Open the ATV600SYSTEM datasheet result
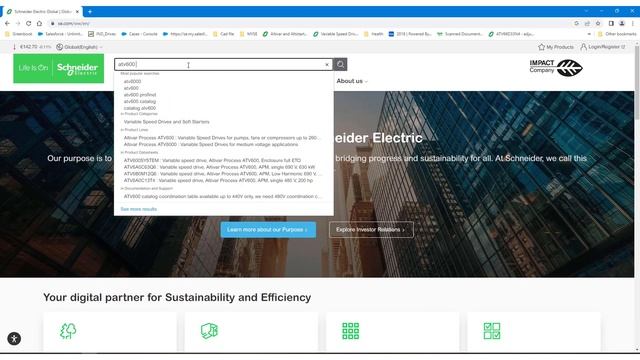Screen dimensions: 640x360 click(212, 160)
